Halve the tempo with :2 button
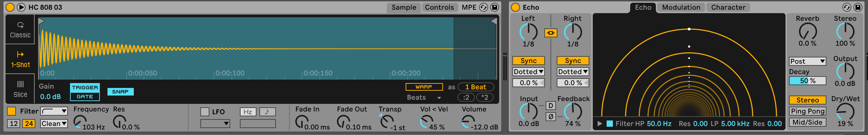Image resolution: width=868 pixels, height=135 pixels. tap(466, 97)
